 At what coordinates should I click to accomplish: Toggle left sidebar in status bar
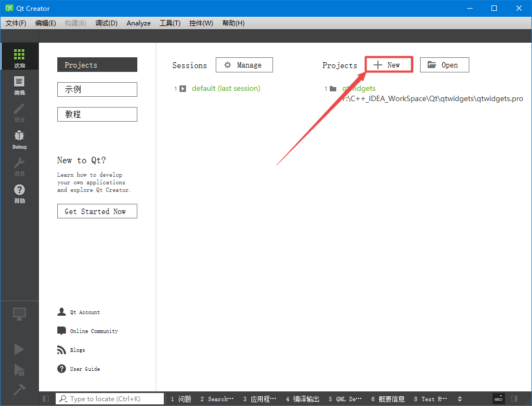click(46, 398)
